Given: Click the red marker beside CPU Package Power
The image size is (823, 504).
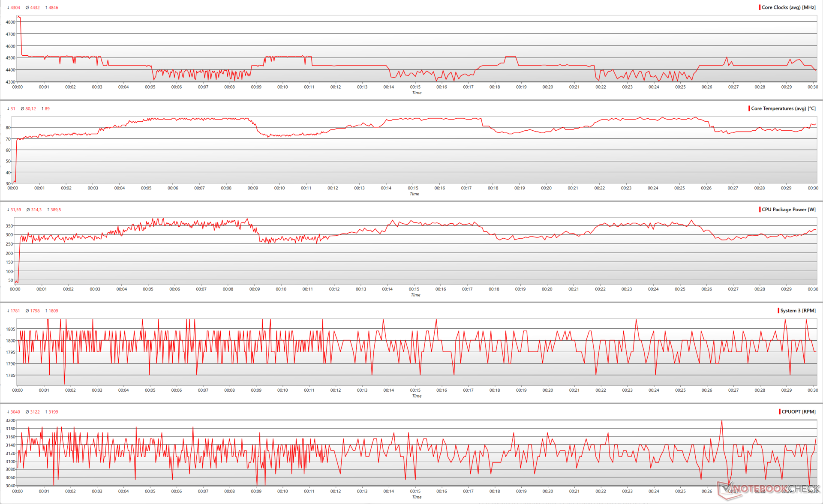Looking at the screenshot, I should pyautogui.click(x=760, y=210).
